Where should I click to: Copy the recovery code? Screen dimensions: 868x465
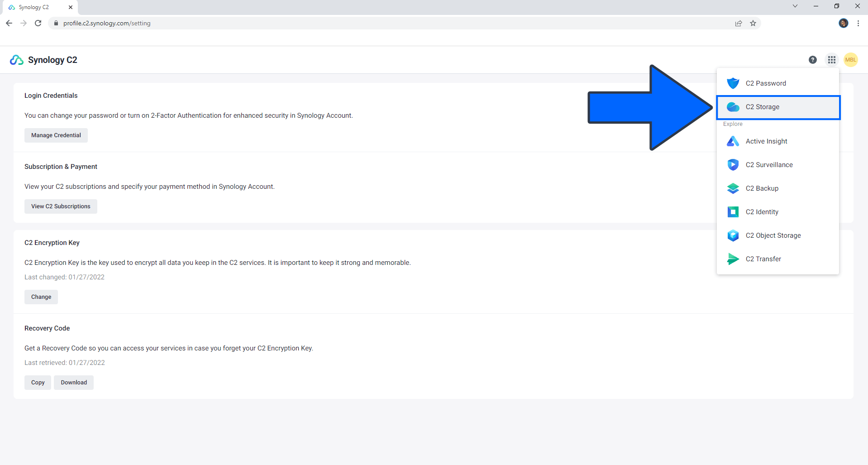tap(38, 383)
